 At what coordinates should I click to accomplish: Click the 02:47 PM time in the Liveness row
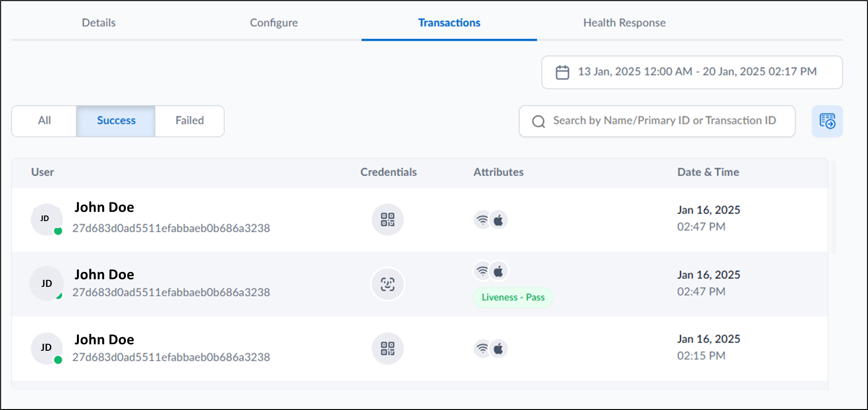pos(701,292)
